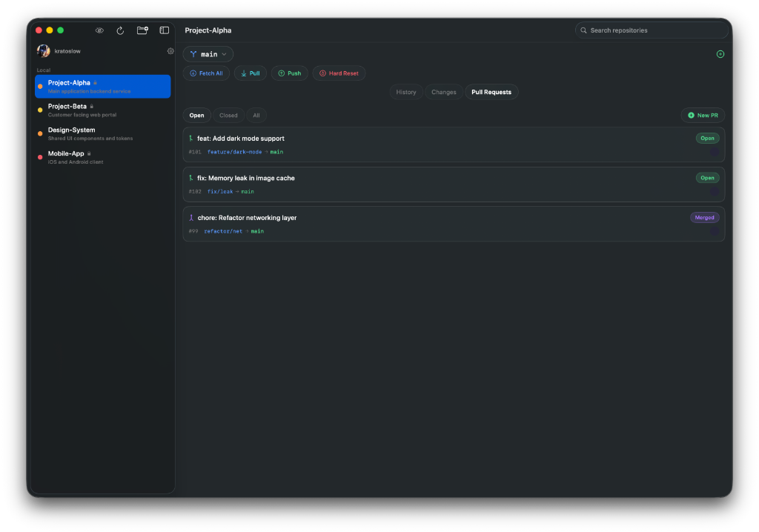Click pull request icon beside Memory leak PR
Image resolution: width=759 pixels, height=532 pixels.
pos(191,178)
